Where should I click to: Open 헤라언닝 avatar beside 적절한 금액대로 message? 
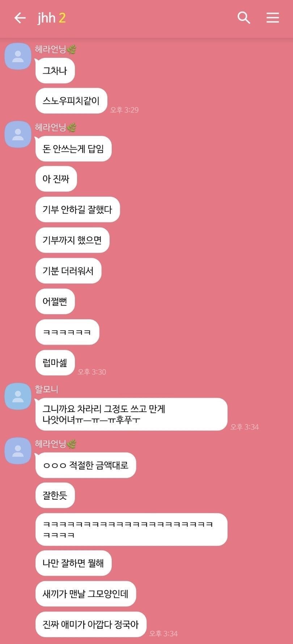[18, 451]
